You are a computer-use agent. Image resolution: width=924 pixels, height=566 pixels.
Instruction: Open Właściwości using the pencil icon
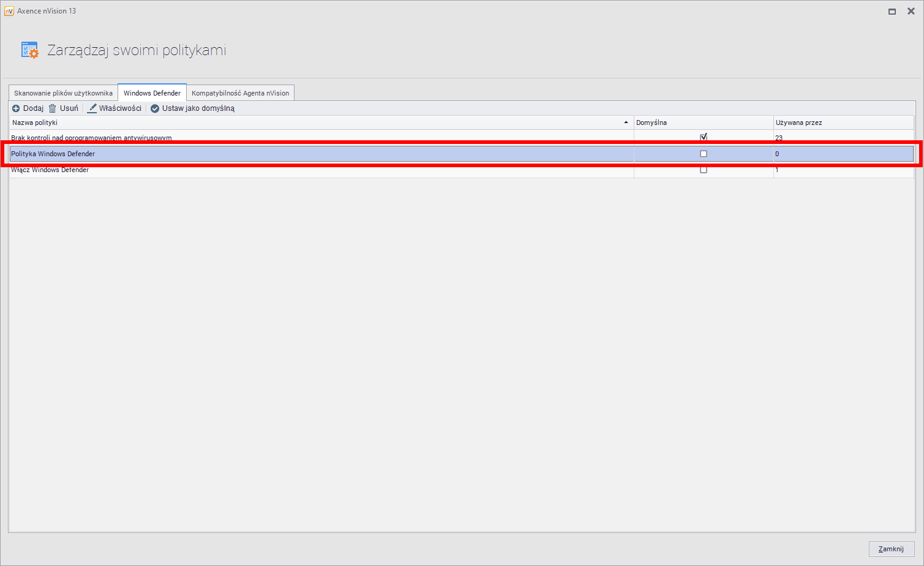92,108
